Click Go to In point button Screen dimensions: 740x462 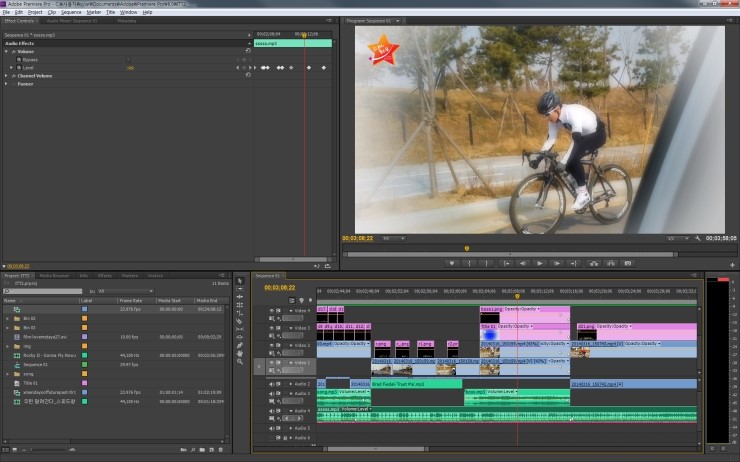coord(506,263)
